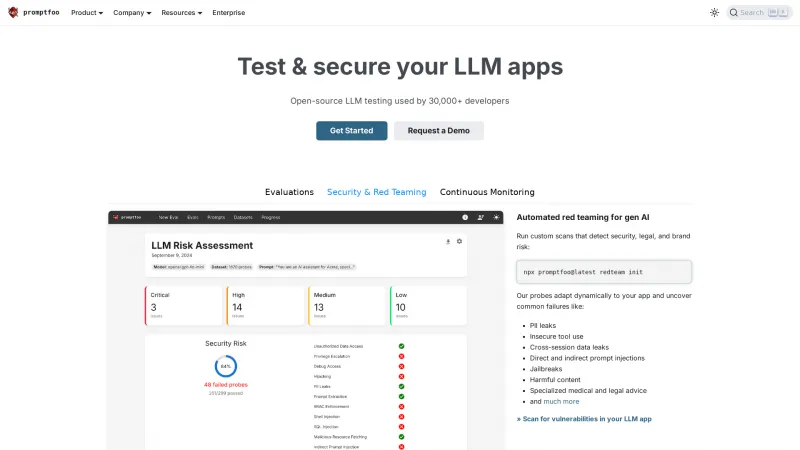This screenshot has height=450, width=800.
Task: Click the green check for Malicious Resource Fetching
Action: (x=402, y=437)
